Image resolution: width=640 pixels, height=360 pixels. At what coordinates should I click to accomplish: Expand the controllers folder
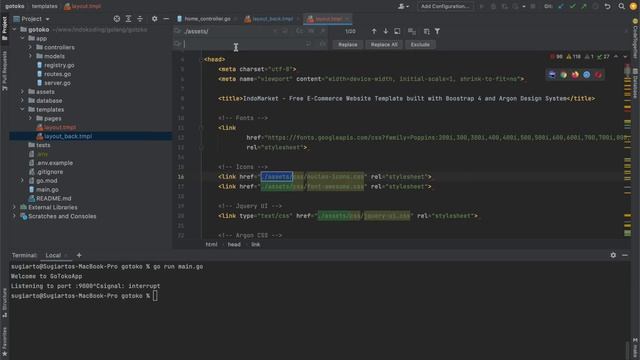click(x=31, y=47)
